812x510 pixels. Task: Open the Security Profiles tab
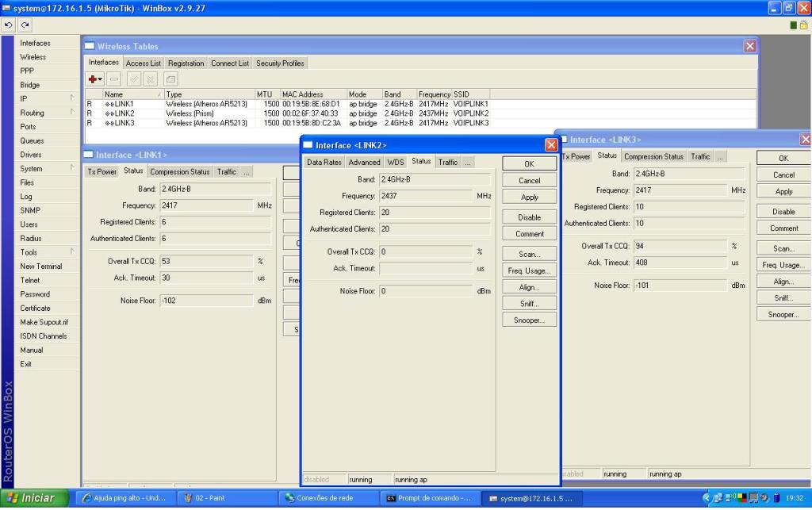tap(280, 63)
